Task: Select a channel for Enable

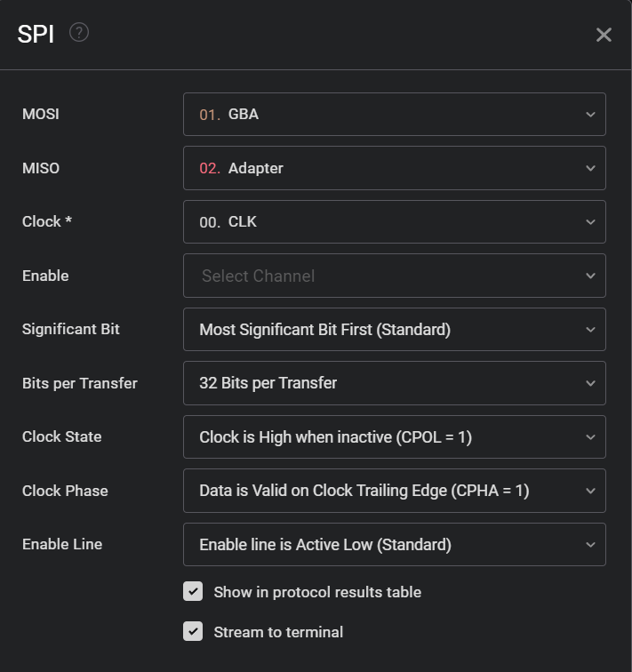Action: 394,276
